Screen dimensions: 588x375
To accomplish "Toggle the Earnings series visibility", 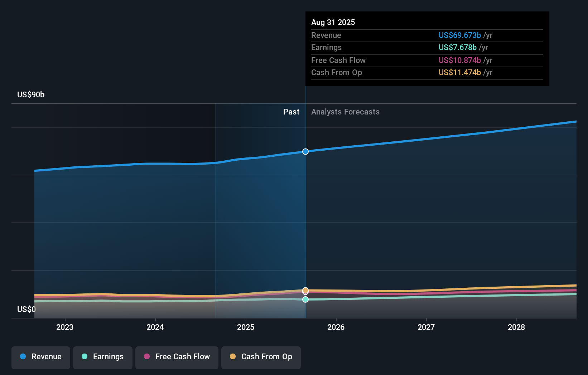I will [x=102, y=357].
